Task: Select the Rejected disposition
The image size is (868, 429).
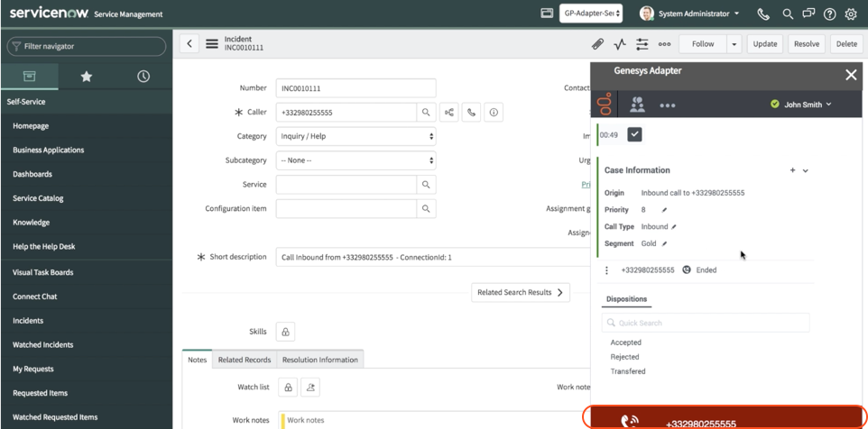Action: [624, 357]
